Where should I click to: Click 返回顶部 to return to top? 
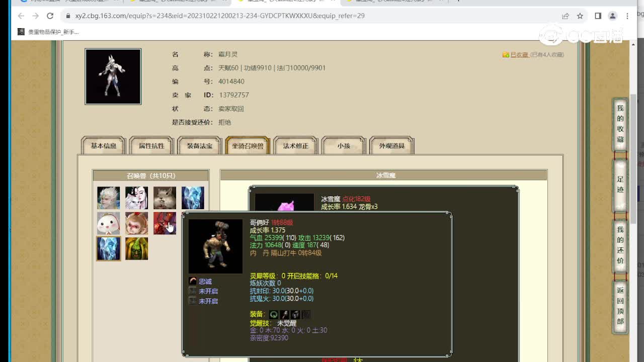620,306
